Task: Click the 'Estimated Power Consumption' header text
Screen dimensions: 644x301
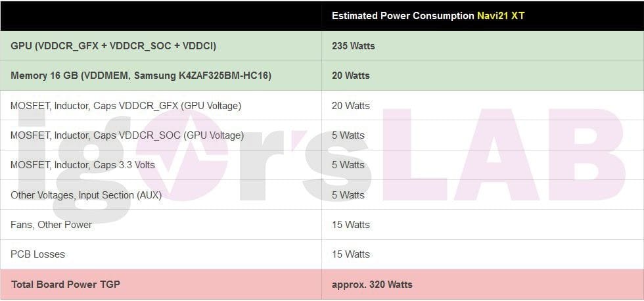Action: click(x=402, y=16)
